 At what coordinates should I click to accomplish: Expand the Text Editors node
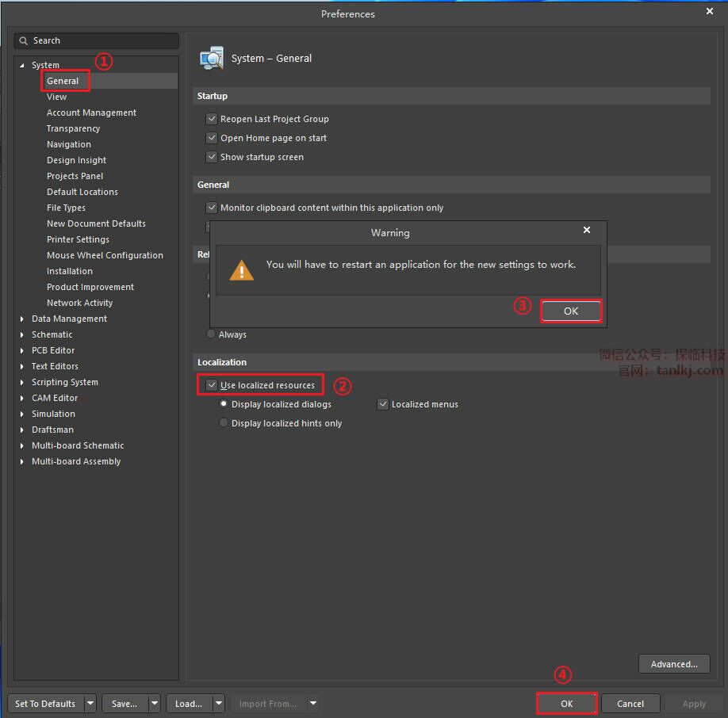click(22, 366)
